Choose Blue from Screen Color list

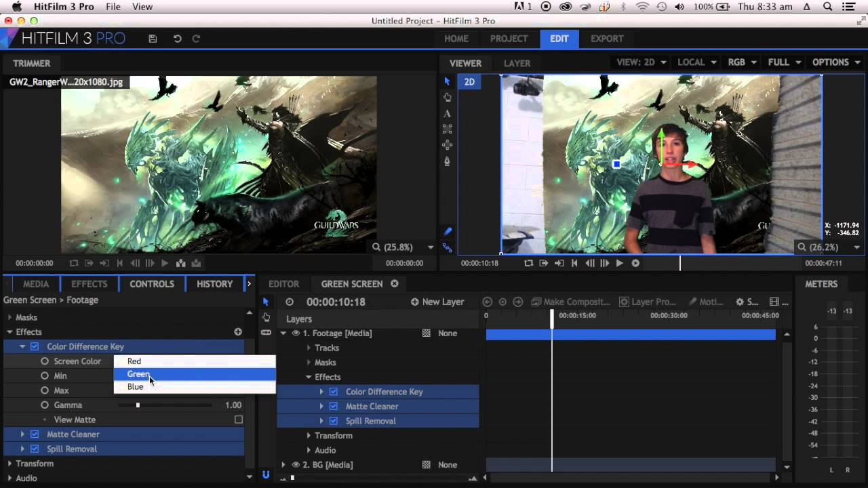(195, 387)
